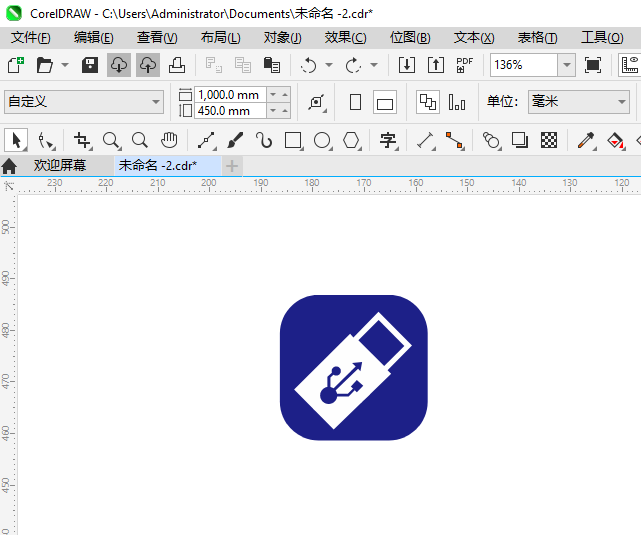Select the second magnifier tool icon

(140, 141)
